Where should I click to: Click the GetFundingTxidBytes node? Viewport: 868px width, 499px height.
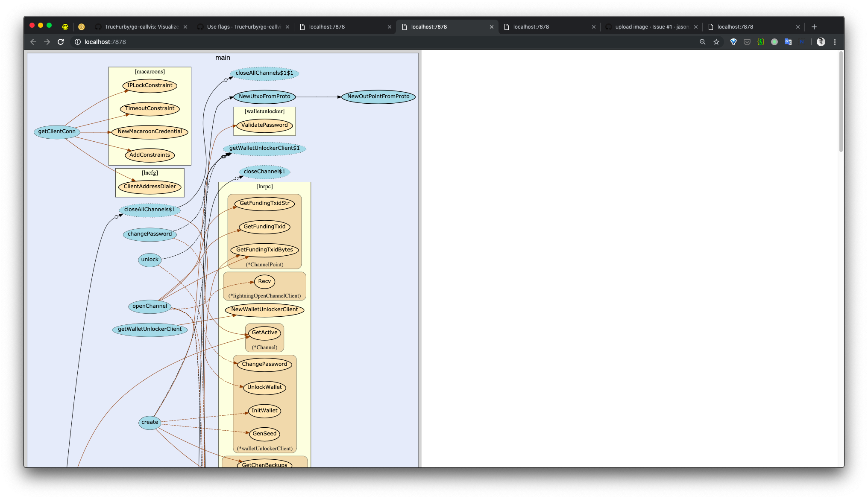tap(264, 250)
